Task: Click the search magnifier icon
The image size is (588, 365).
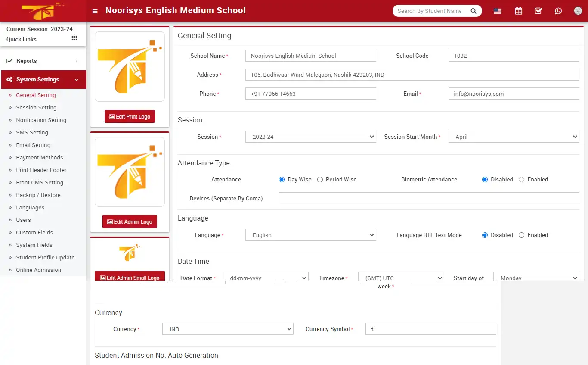Action: click(473, 11)
